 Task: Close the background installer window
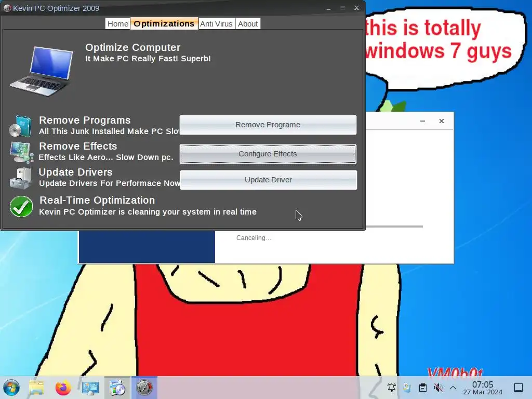(442, 121)
